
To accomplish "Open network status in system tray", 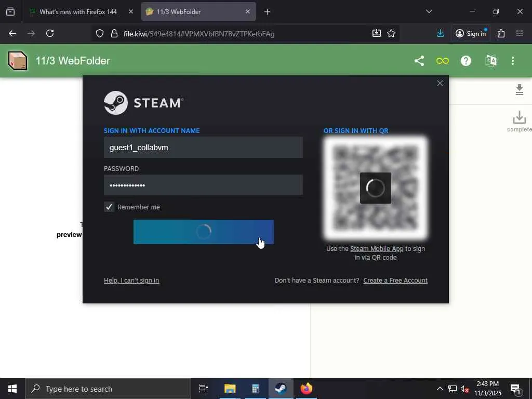I will 453,389.
